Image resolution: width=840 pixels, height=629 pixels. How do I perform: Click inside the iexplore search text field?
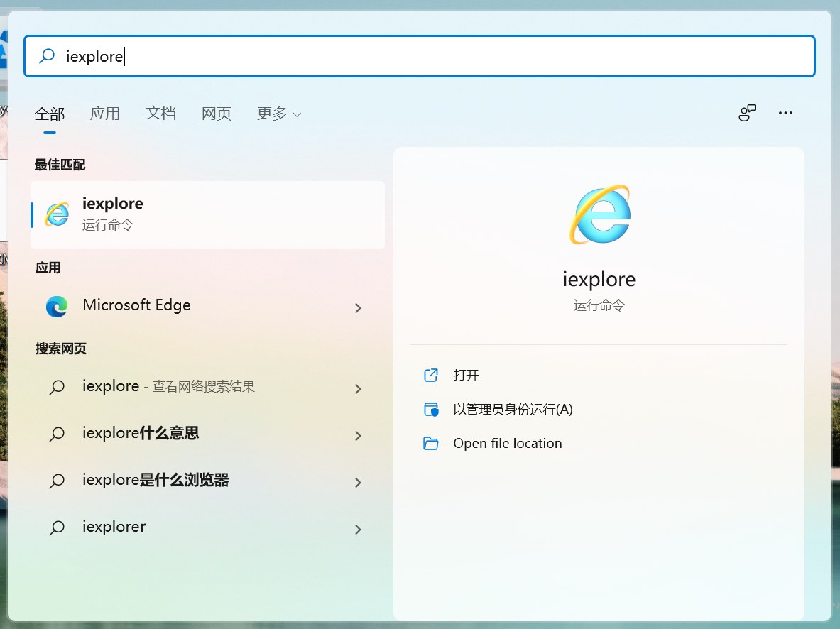coord(420,56)
